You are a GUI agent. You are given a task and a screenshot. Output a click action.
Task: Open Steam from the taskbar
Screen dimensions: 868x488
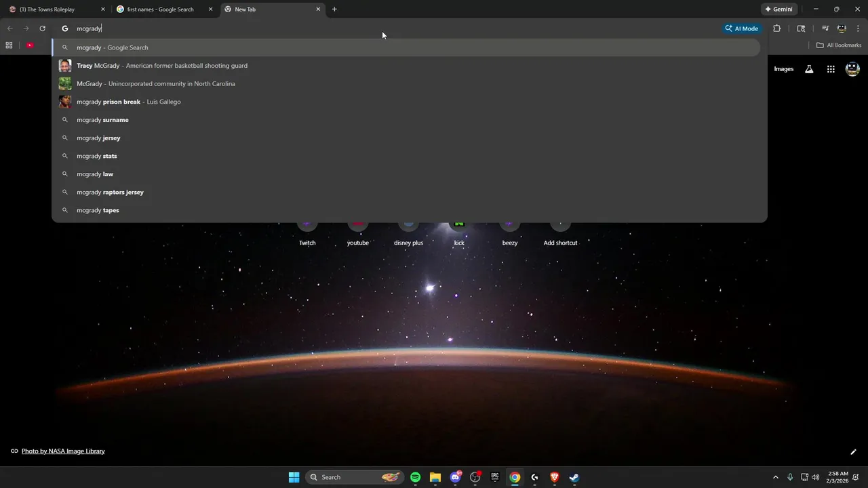point(574,477)
